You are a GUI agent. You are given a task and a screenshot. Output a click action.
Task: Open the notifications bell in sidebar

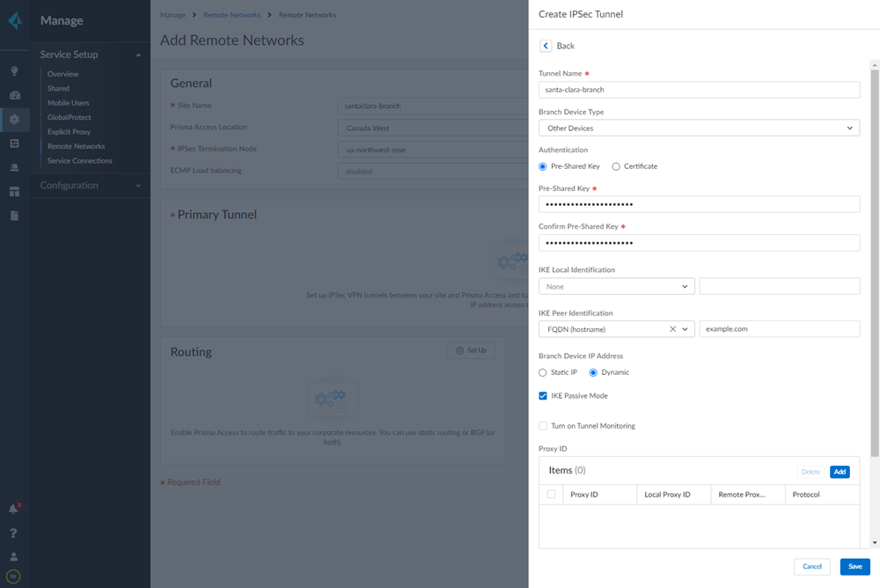pos(14,509)
